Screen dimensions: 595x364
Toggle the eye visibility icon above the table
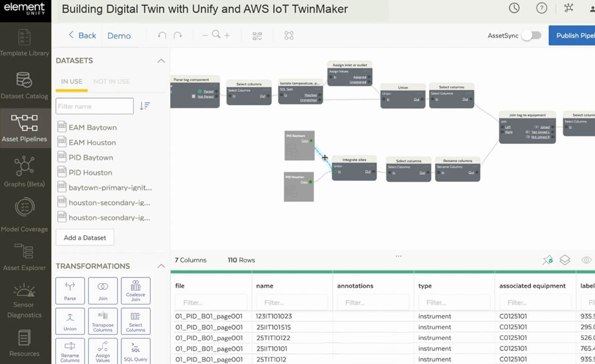tap(586, 260)
